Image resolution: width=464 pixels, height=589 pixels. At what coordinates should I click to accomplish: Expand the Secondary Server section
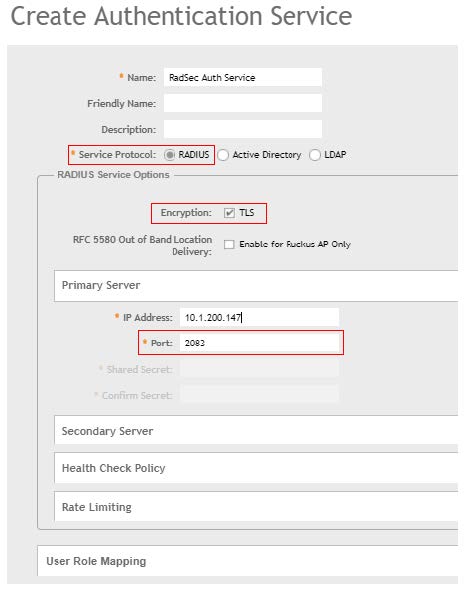[x=256, y=430]
